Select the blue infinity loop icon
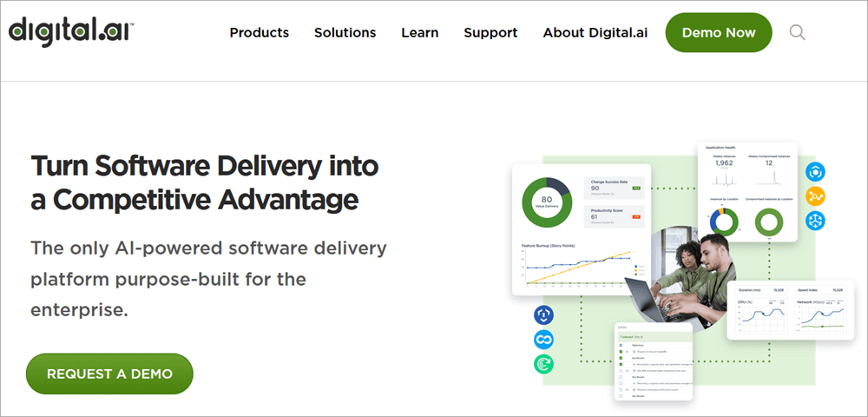Viewport: 868px width, 417px height. (x=544, y=340)
